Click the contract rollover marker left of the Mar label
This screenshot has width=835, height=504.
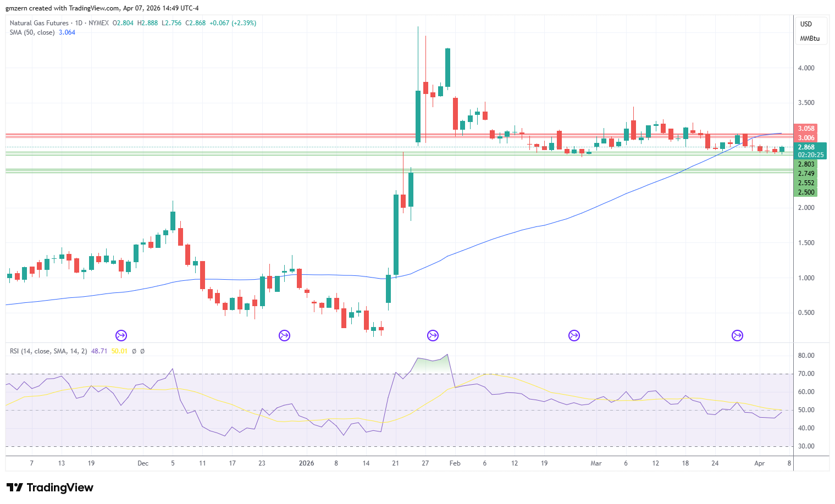click(574, 335)
